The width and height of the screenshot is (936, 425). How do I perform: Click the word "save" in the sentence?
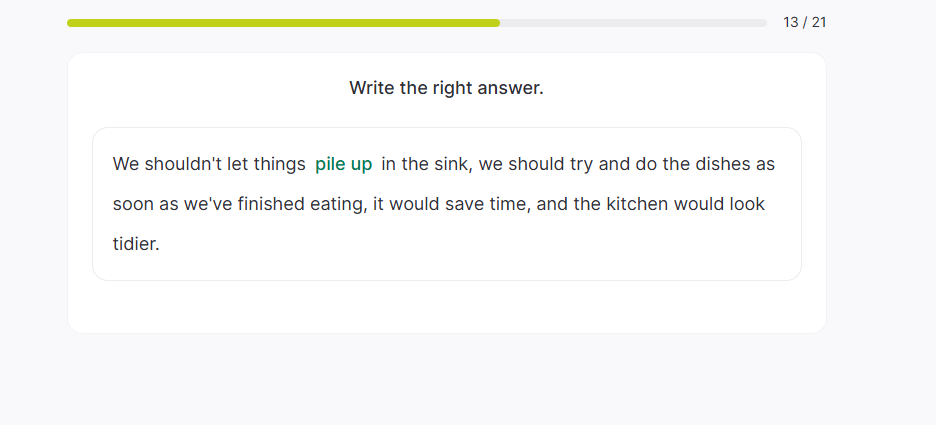447,204
